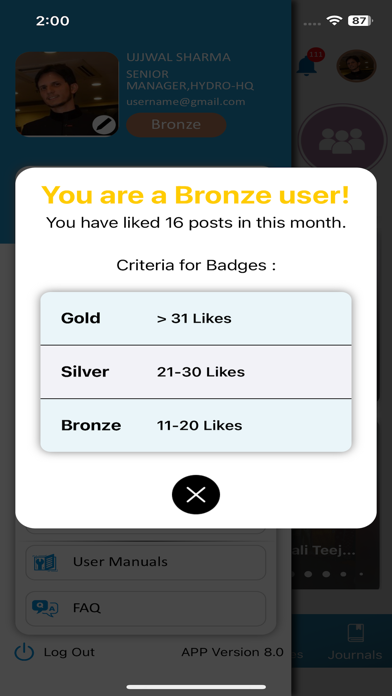Tap the pencil edit icon on profile photo
This screenshot has height=696, width=392.
(x=104, y=125)
